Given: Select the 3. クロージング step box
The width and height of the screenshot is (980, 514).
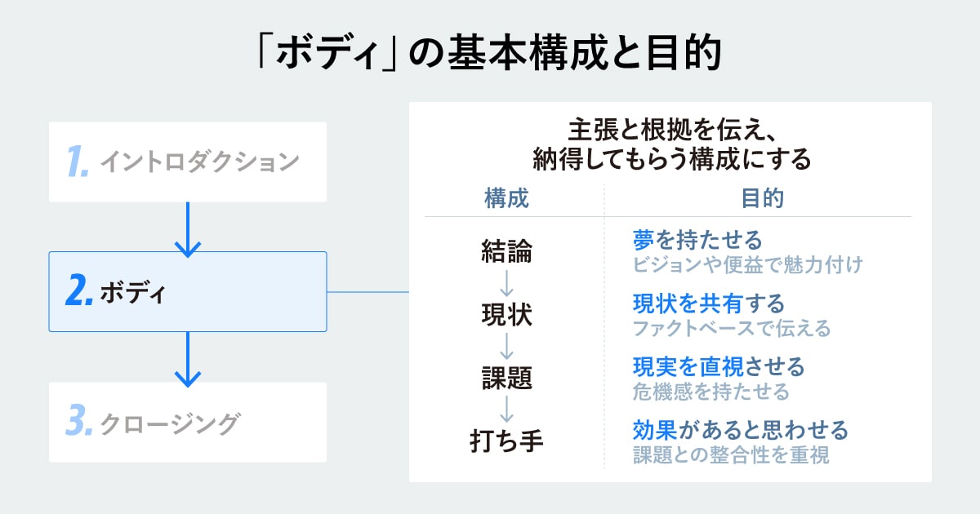Looking at the screenshot, I should 188,423.
